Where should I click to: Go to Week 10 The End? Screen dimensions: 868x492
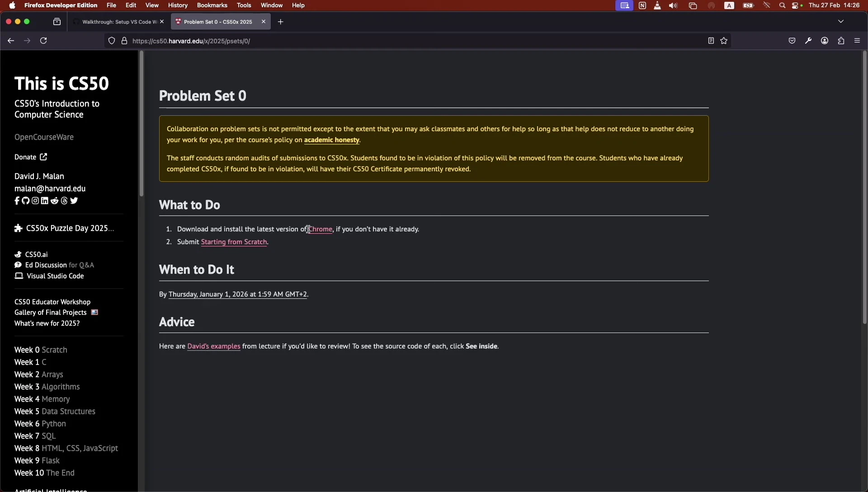coord(44,473)
